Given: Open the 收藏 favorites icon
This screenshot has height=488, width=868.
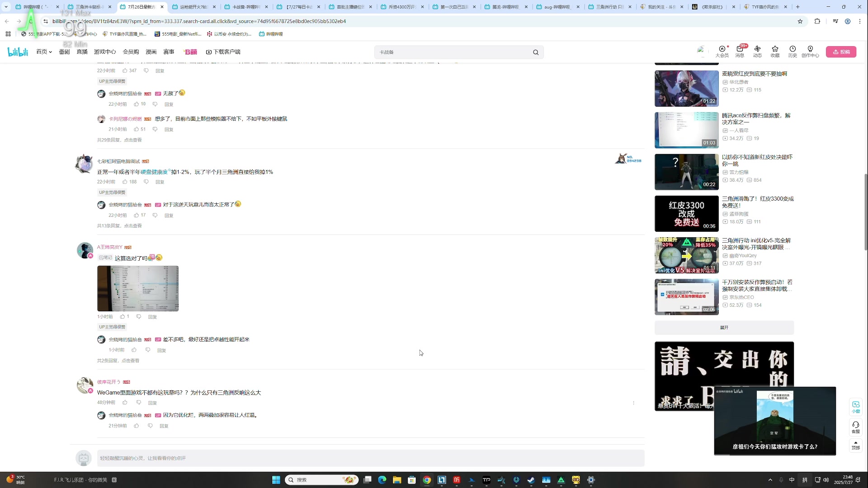Looking at the screenshot, I should 775,52.
